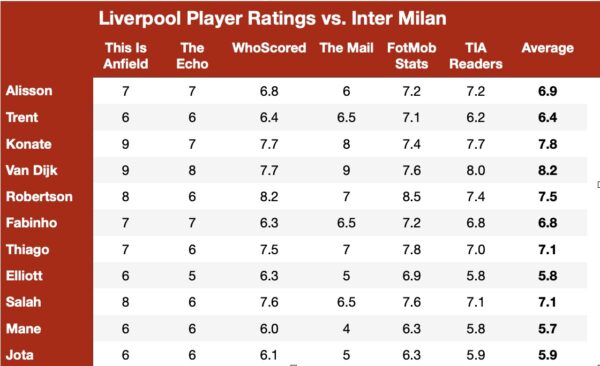
Task: Click the Average column header
Action: click(548, 48)
